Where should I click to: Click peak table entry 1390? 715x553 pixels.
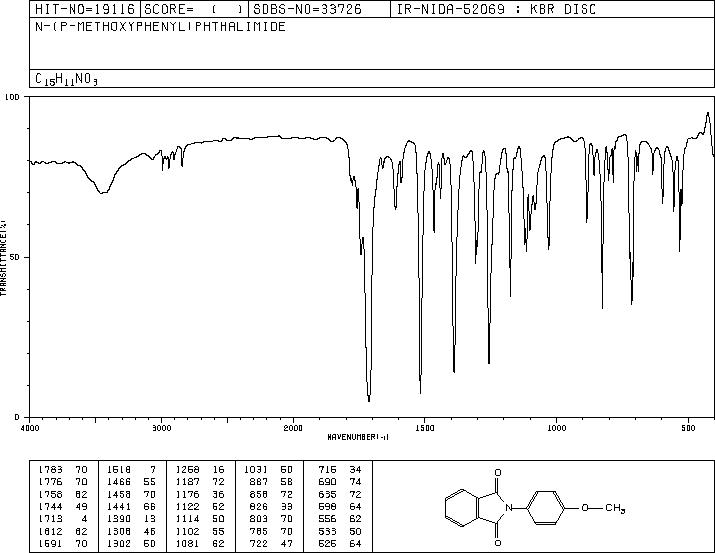(119, 519)
